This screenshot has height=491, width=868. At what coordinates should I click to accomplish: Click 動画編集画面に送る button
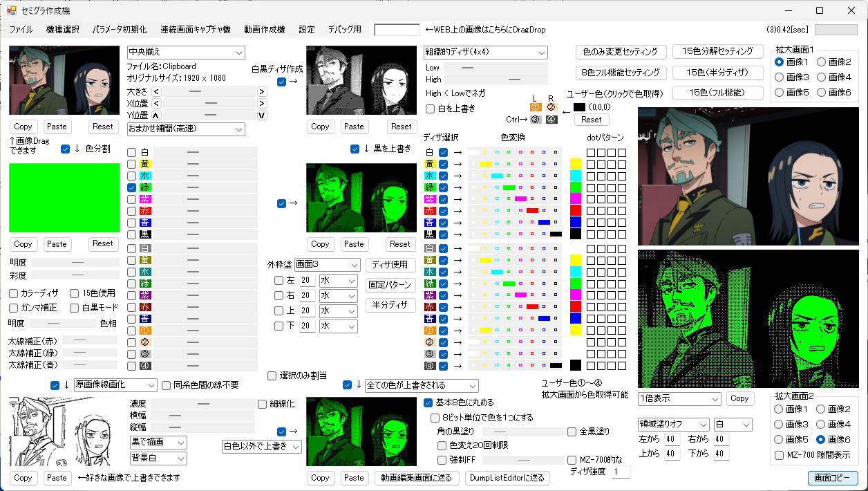pyautogui.click(x=417, y=478)
